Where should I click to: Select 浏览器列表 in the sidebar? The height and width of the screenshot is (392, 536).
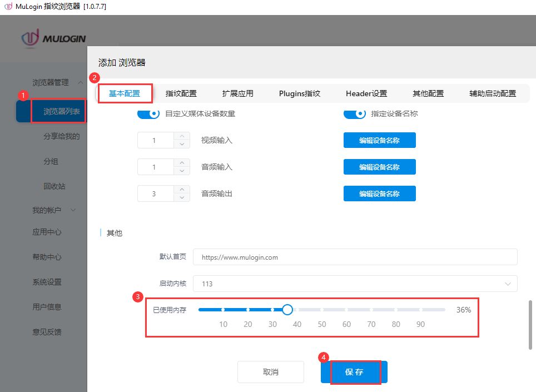click(62, 111)
